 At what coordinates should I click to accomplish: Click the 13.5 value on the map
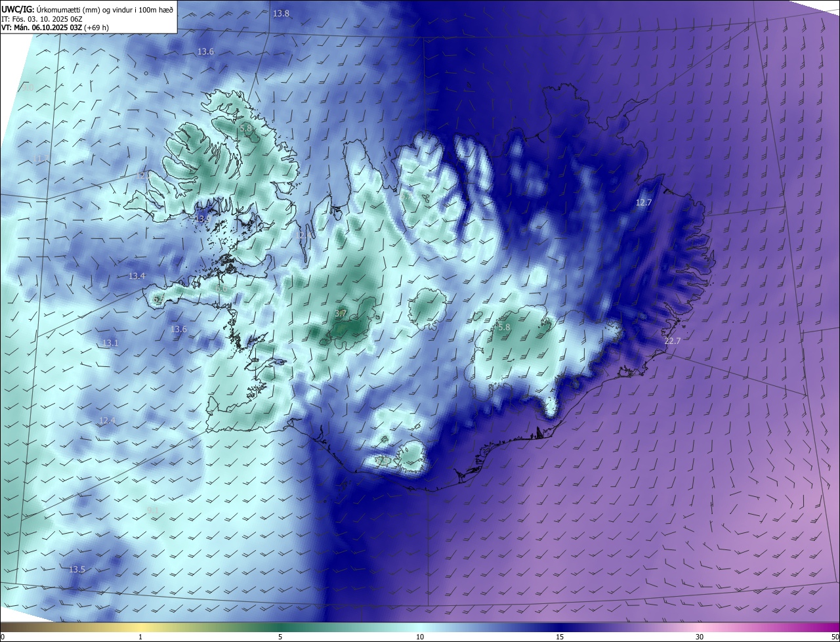77,568
